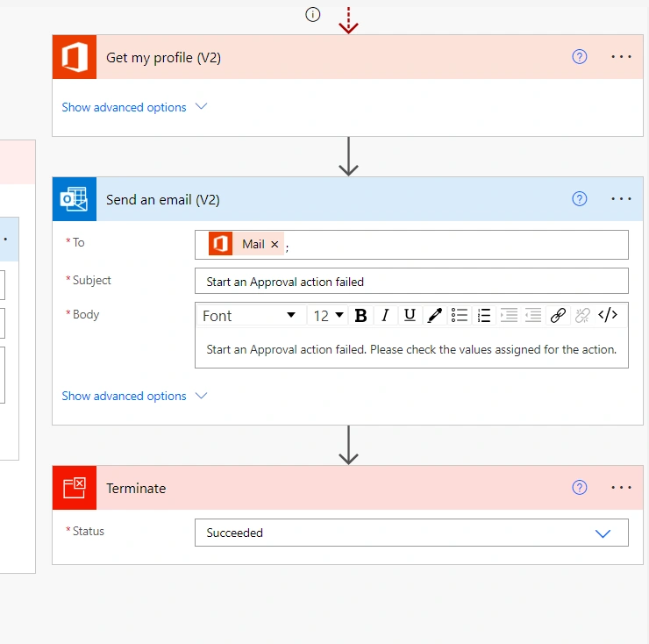Open the font size 12 dropdown
Screen dimensions: 649x644
328,316
